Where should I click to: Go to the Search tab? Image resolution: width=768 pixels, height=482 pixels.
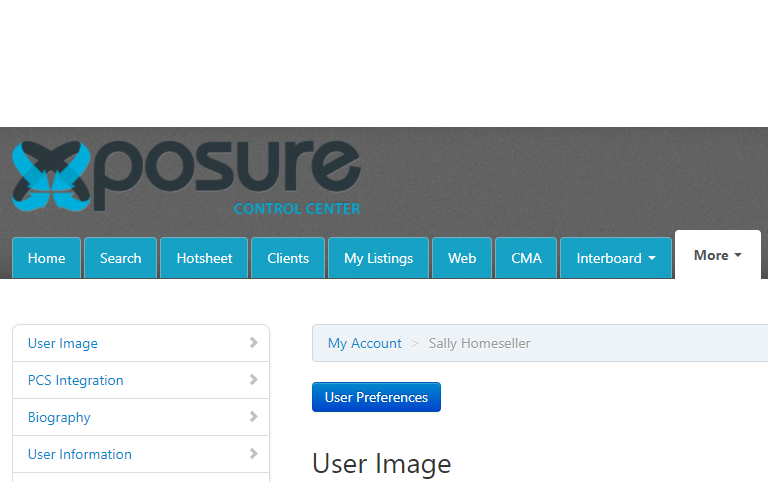click(120, 258)
